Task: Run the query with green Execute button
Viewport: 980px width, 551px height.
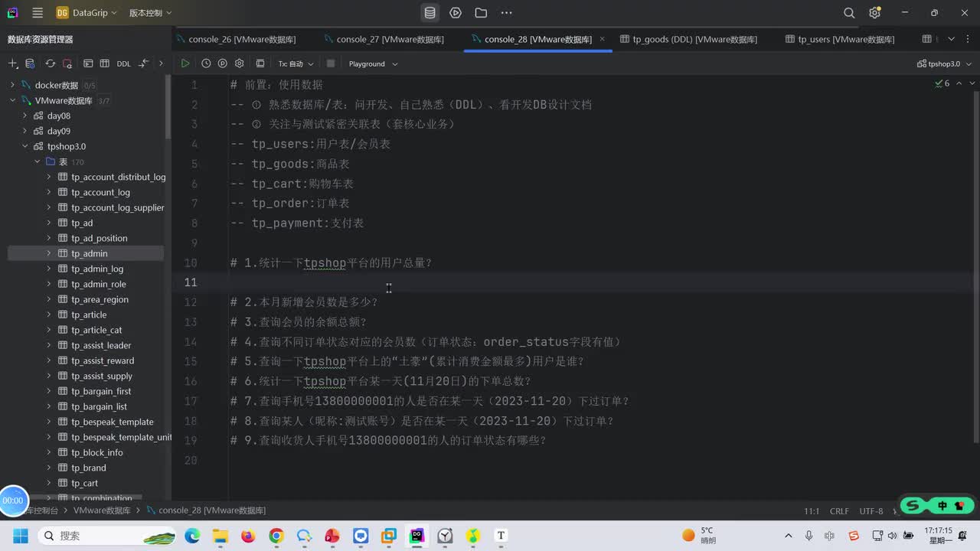Action: (185, 64)
